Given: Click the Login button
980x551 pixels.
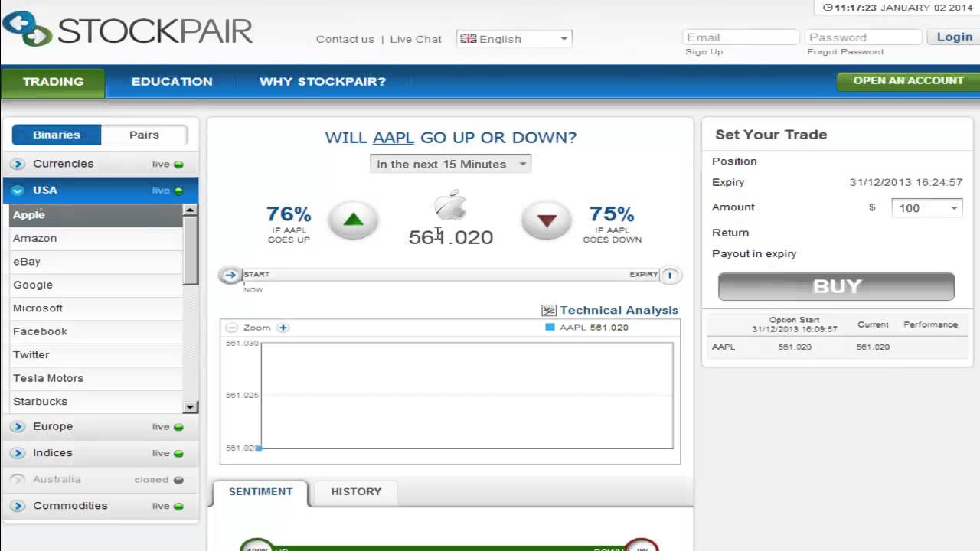Looking at the screenshot, I should pos(954,37).
